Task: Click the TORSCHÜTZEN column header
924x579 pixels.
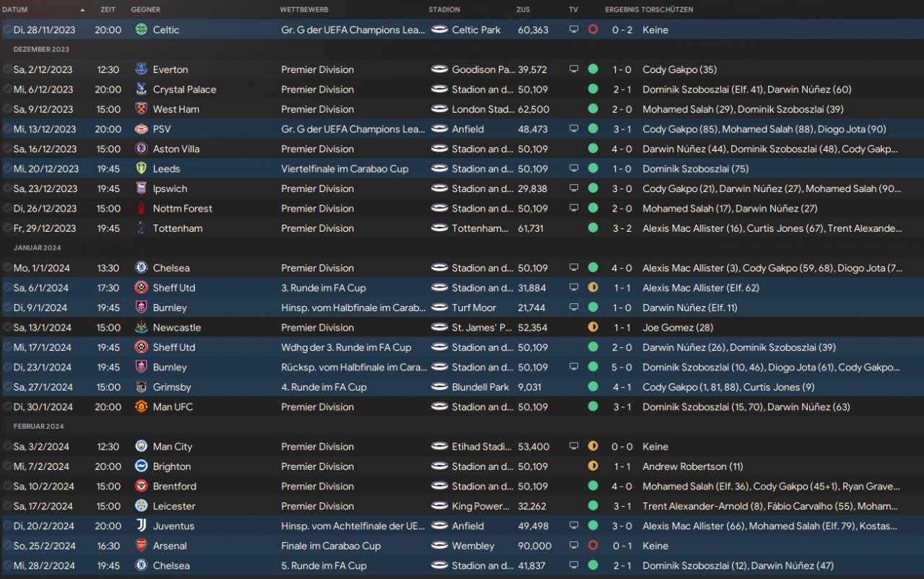Action: (666, 10)
